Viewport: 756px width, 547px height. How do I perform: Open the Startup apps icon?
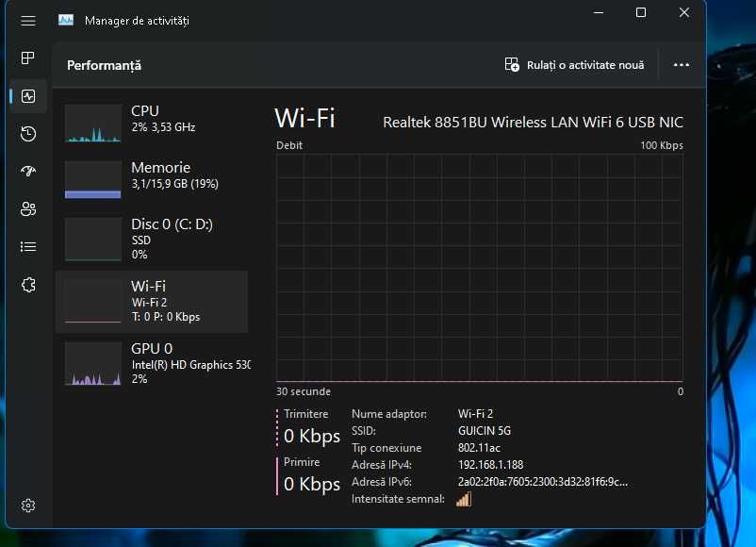tap(28, 171)
